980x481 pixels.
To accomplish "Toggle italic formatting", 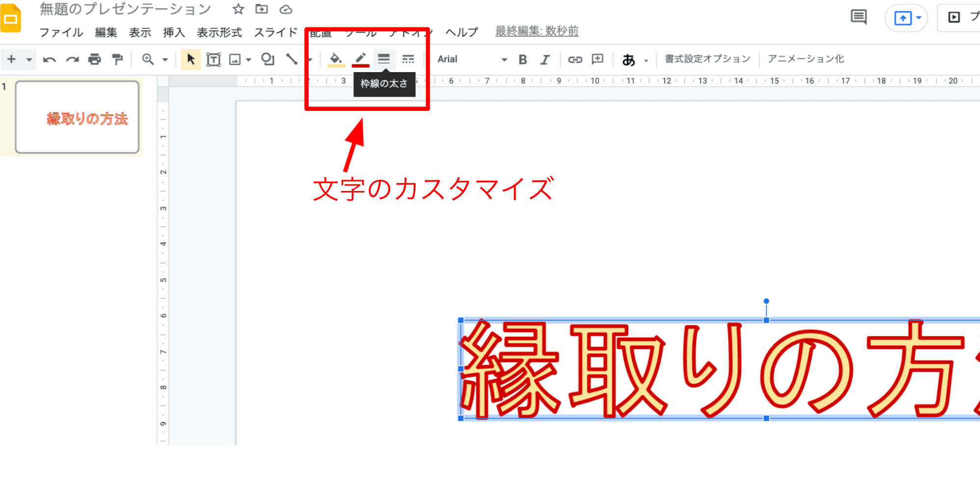I will (x=545, y=59).
